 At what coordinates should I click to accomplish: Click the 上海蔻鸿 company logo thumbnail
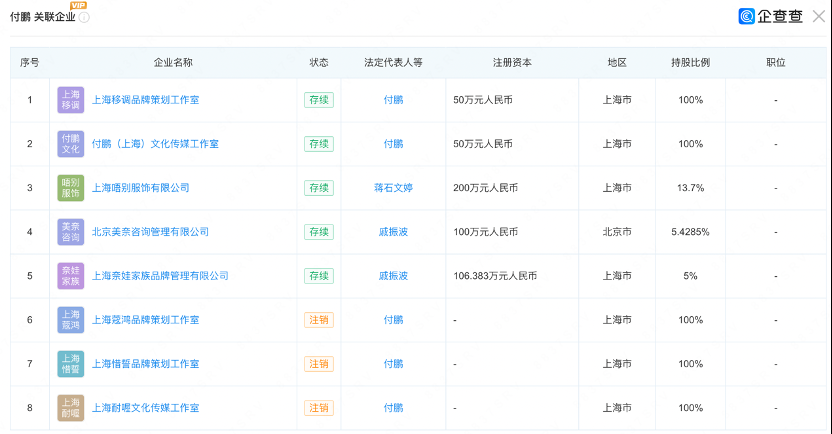[71, 320]
